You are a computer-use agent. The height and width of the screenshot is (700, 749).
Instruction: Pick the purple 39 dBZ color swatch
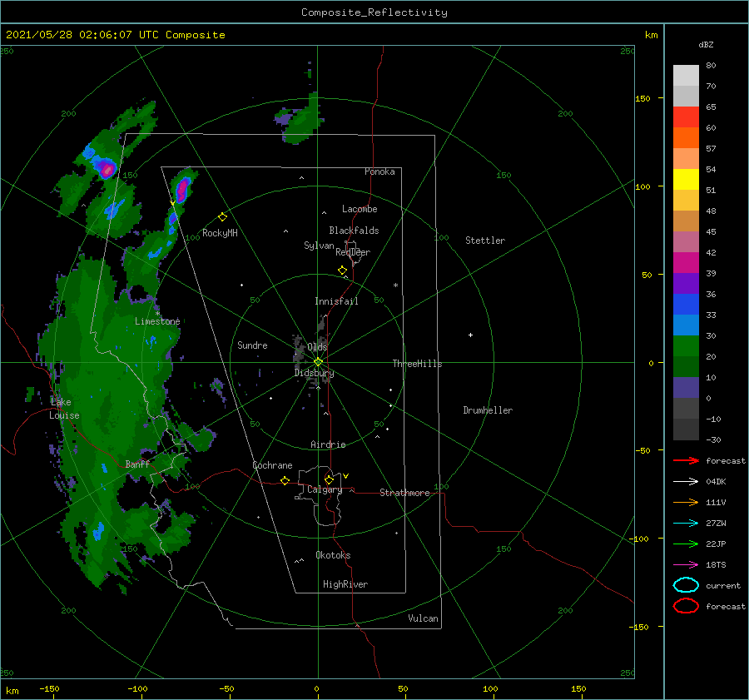(686, 283)
